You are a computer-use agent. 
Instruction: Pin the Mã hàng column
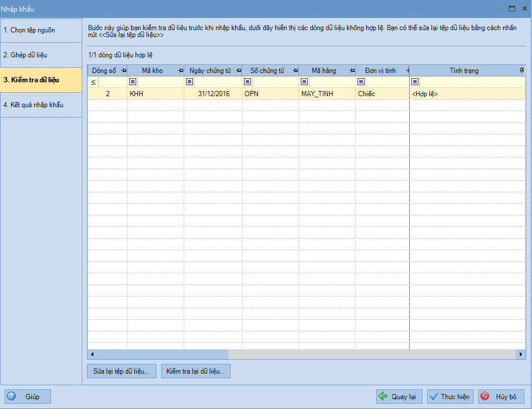click(351, 71)
